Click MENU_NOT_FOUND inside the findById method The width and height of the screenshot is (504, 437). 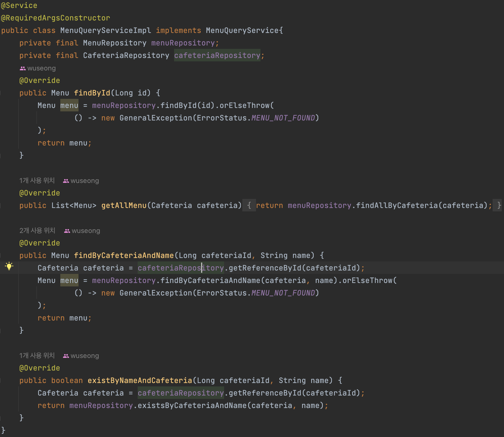(x=283, y=118)
